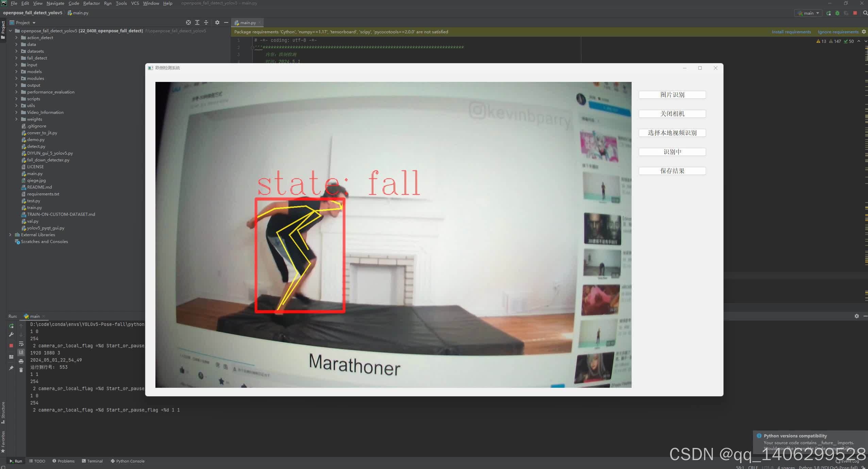Expand all in Project panel
868x469 pixels.
[197, 22]
